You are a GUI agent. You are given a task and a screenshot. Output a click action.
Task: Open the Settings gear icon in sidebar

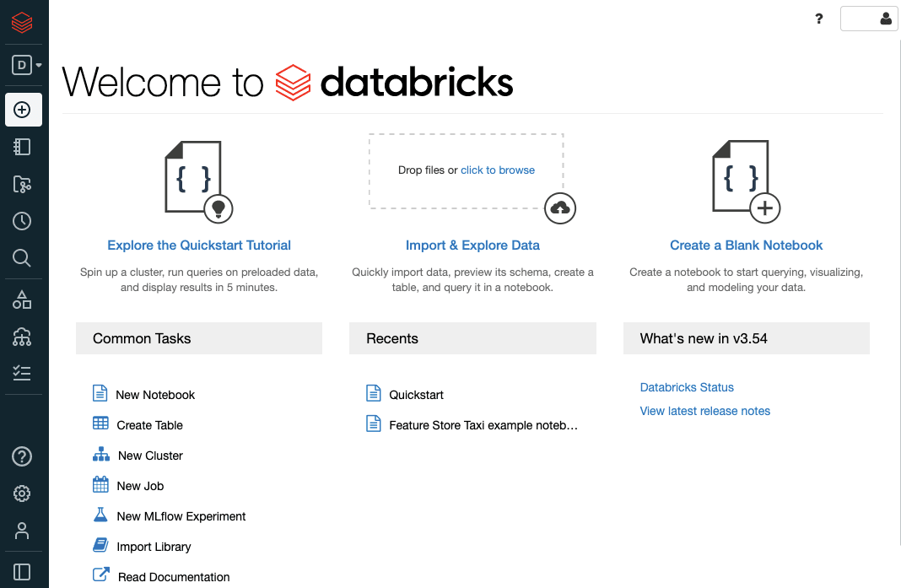tap(22, 494)
